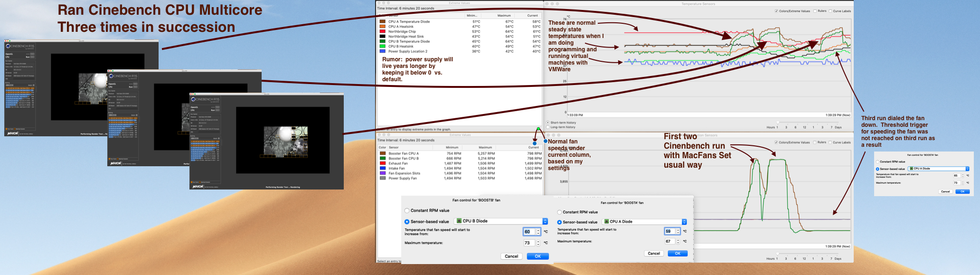Click OK in BOOSTA dialog showing 59
The height and width of the screenshot is (275, 980).
click(678, 253)
